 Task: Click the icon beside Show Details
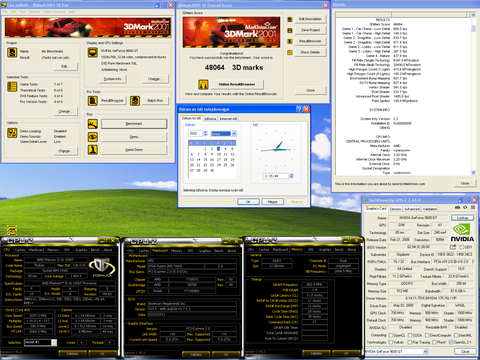290,52
